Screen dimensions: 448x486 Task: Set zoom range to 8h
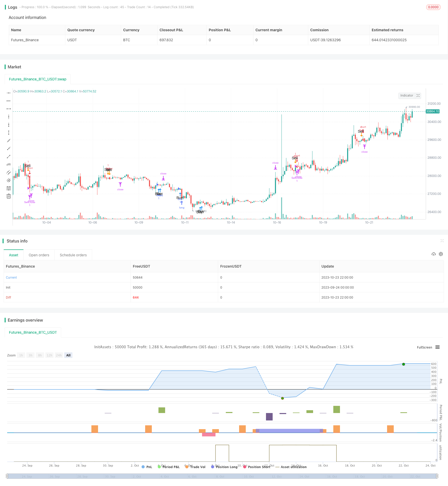pos(40,355)
